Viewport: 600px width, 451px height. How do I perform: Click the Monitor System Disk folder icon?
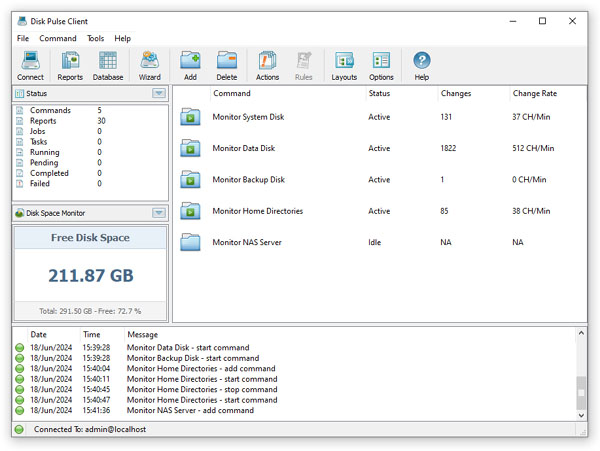coord(190,117)
